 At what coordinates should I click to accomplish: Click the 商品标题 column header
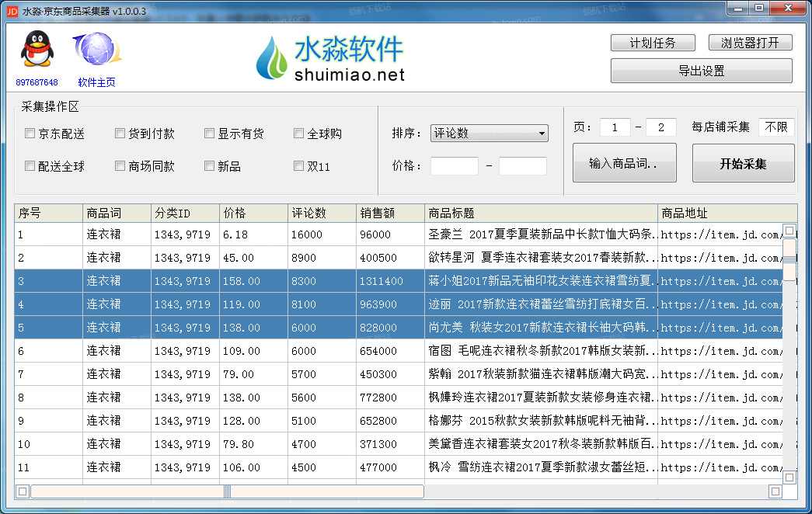point(541,213)
